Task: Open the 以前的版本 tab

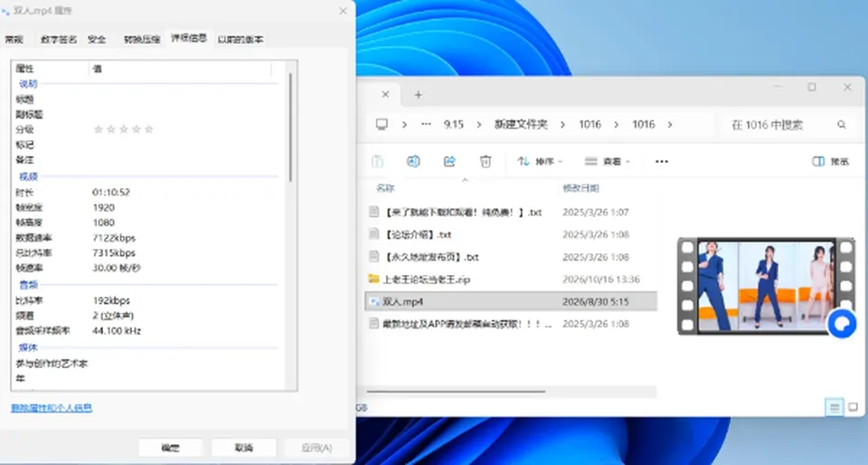Action: 241,39
